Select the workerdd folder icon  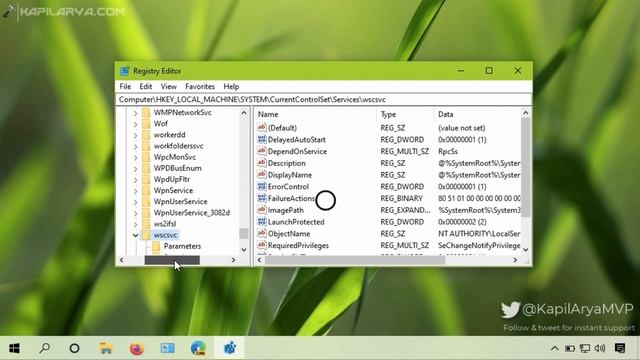(x=146, y=134)
